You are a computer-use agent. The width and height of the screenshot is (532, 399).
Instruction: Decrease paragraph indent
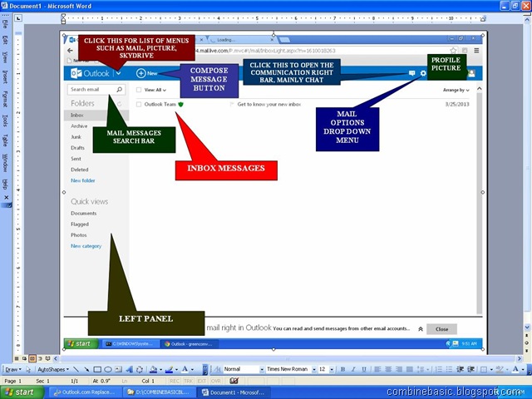(460, 369)
